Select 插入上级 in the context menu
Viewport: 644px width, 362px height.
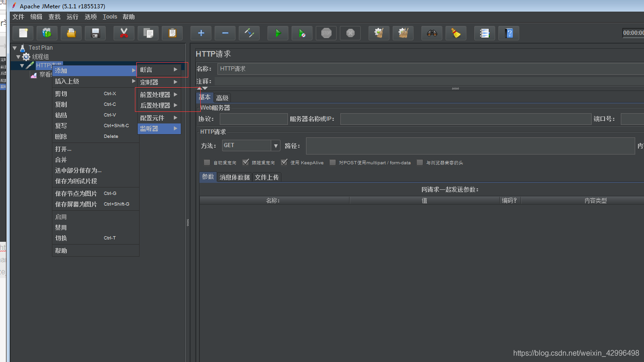tap(96, 81)
